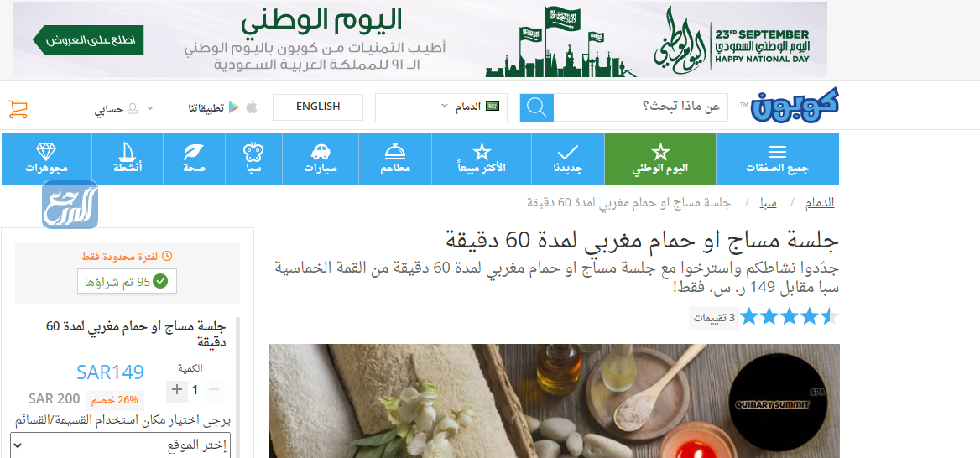
Task: Expand the حسابي account dropdown arrow
Action: tap(150, 108)
